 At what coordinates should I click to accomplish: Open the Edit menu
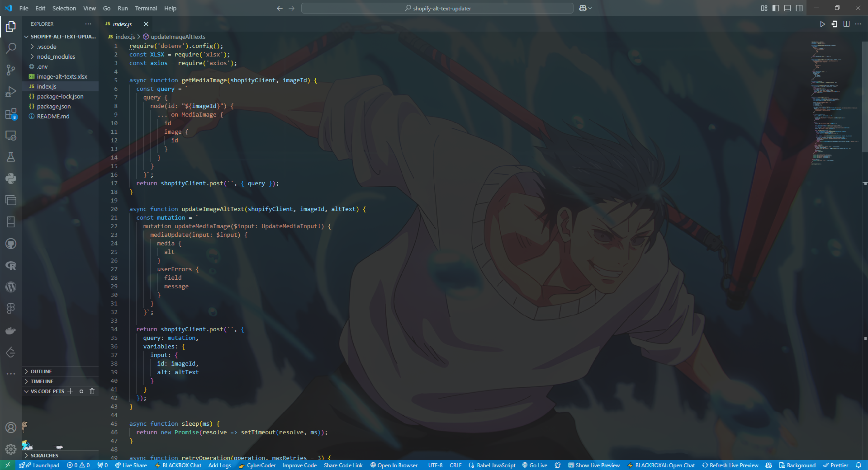coord(40,8)
